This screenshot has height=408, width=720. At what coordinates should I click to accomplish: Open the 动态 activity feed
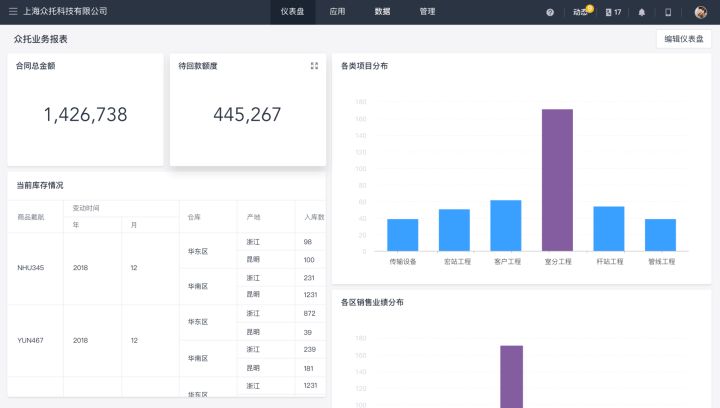pos(582,11)
